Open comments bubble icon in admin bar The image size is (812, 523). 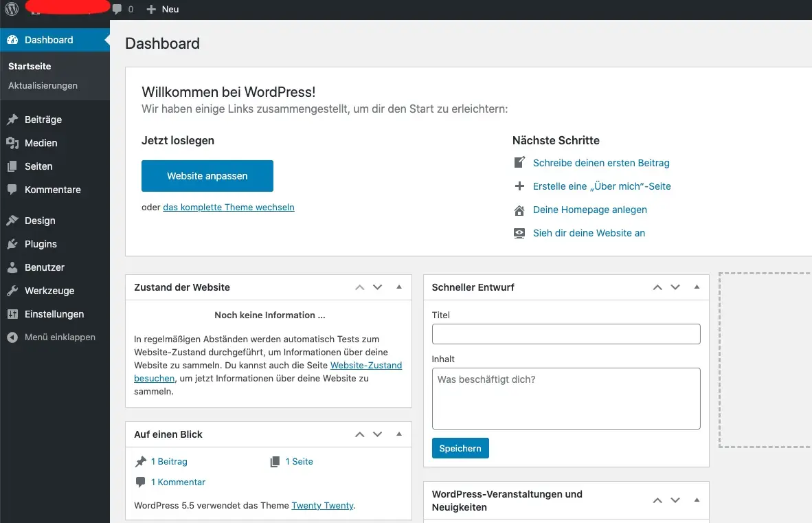[117, 10]
